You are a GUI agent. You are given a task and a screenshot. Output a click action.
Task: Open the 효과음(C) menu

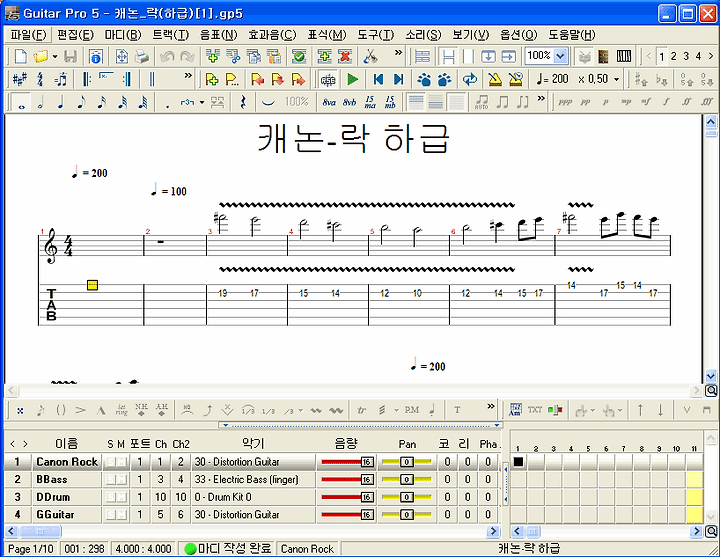(272, 35)
